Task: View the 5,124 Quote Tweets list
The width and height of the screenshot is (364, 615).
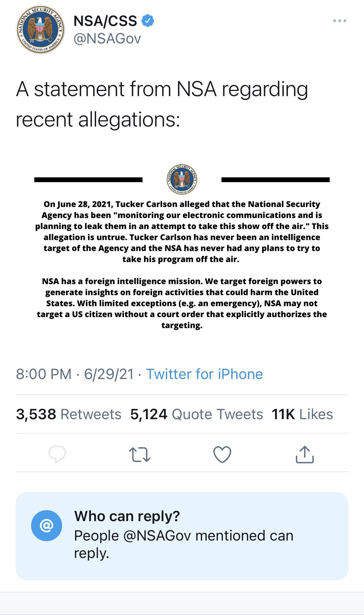Action: coord(197,414)
